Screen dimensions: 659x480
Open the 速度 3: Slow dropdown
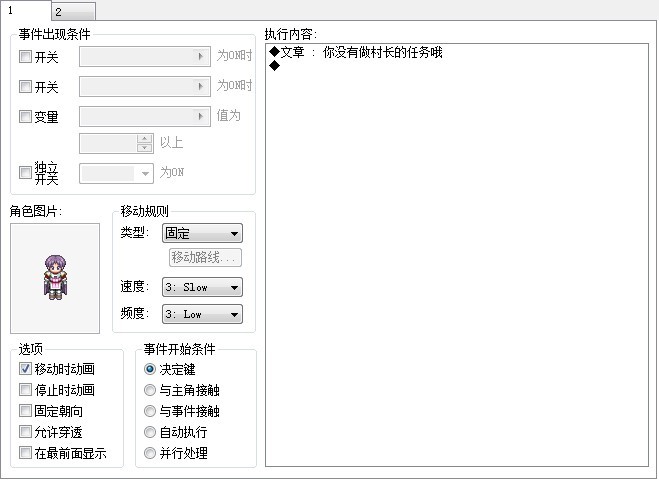(x=202, y=287)
